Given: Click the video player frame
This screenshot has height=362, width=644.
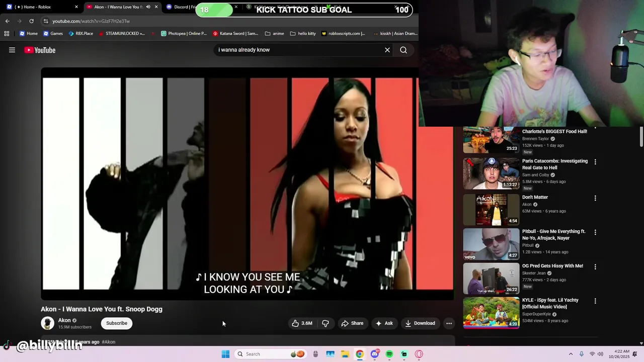Looking at the screenshot, I should click(248, 184).
